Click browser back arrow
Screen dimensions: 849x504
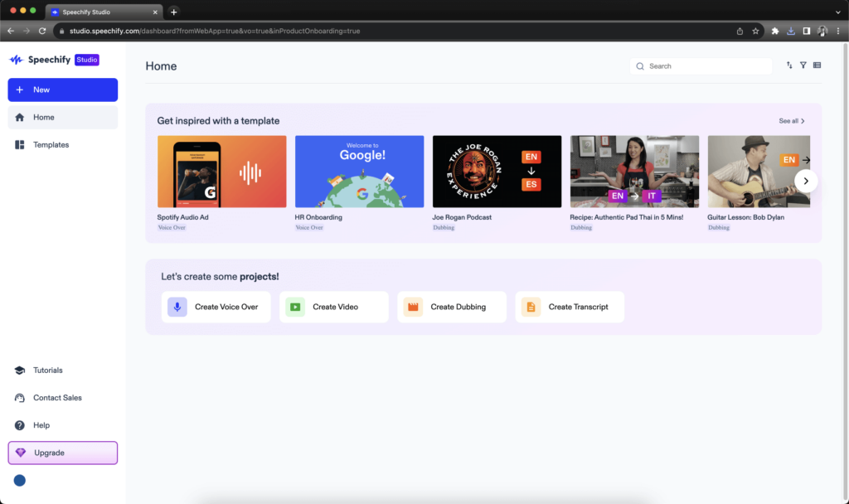(x=11, y=31)
